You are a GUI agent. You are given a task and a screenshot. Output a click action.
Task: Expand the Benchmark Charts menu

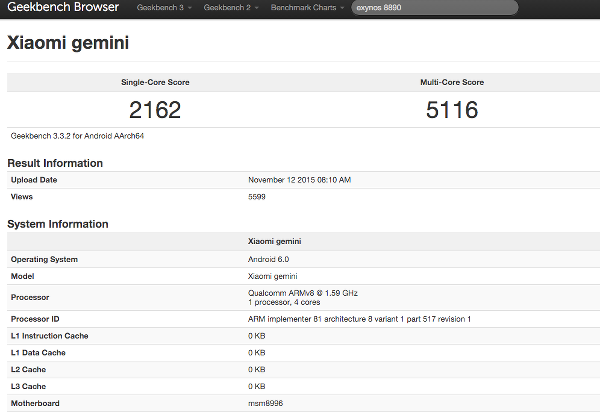(307, 7)
